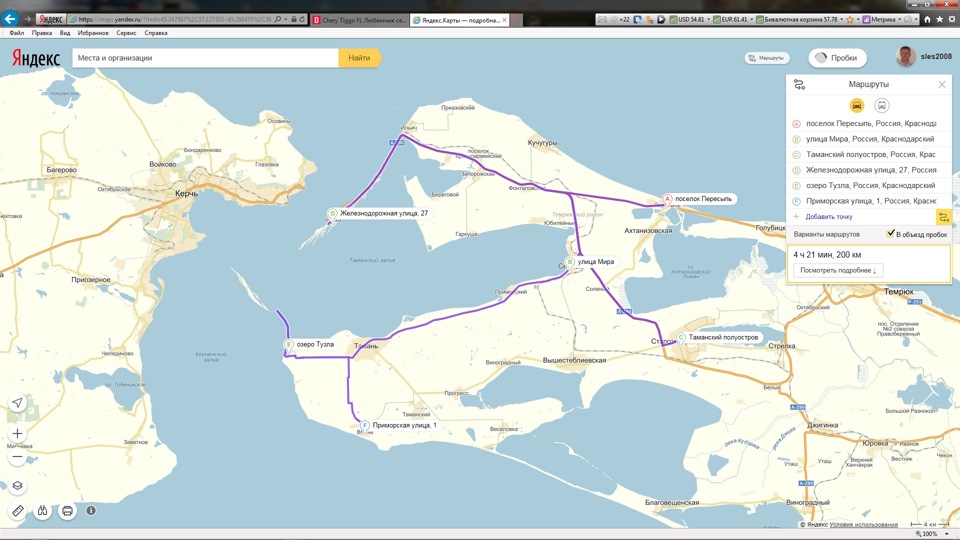
Task: Open address bar search via magnifier icon
Action: click(278, 20)
